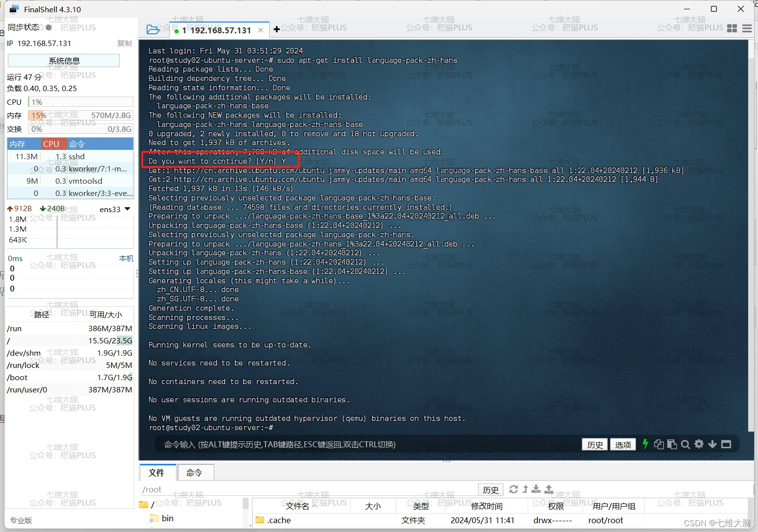
Task: Open terminal command History button
Action: (x=595, y=444)
